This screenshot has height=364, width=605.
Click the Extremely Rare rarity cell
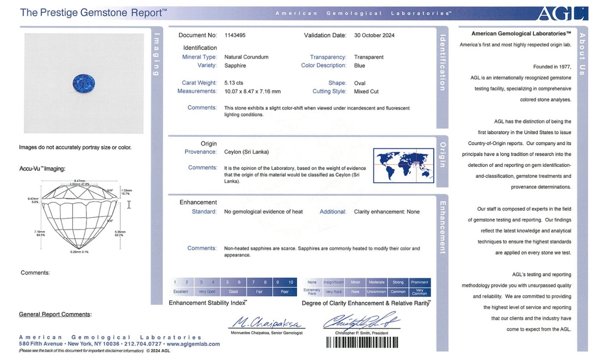[x=312, y=292]
